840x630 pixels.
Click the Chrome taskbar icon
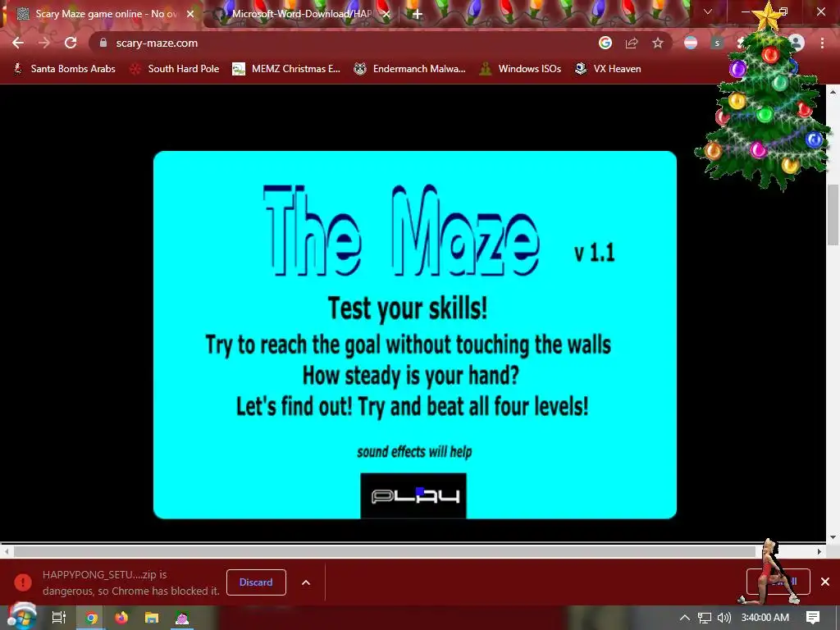click(x=92, y=618)
